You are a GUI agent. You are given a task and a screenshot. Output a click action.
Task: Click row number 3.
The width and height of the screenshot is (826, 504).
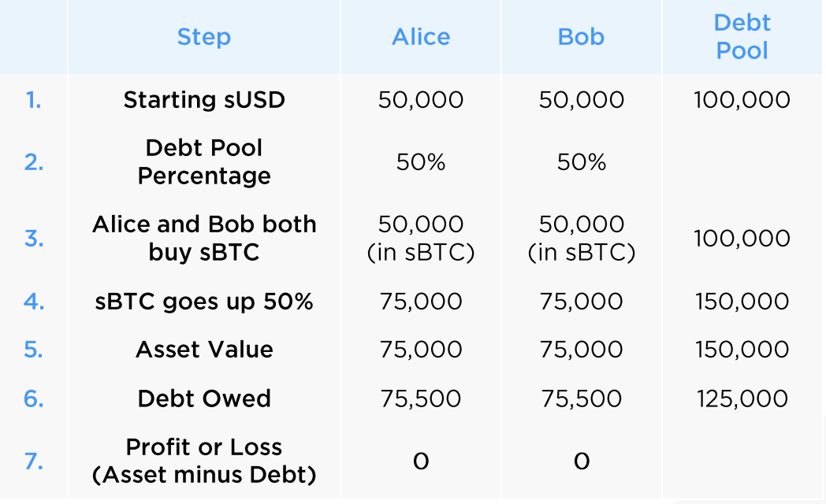point(34,239)
